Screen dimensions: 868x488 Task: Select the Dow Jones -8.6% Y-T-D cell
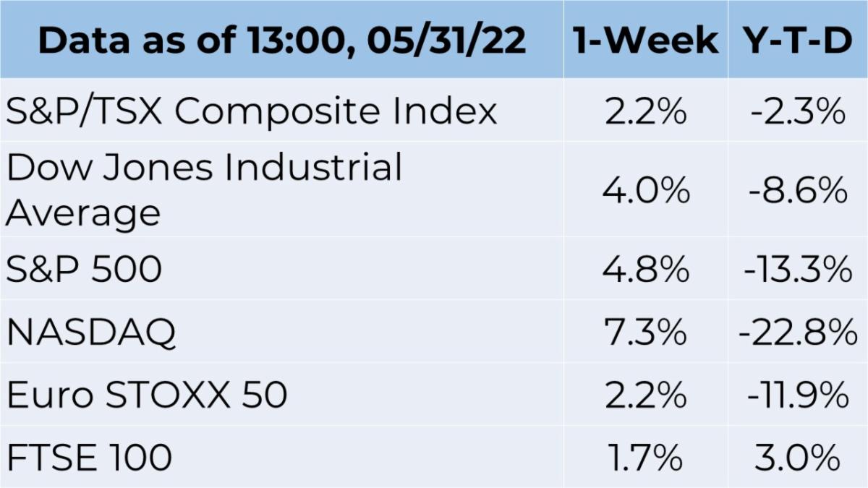pyautogui.click(x=798, y=191)
